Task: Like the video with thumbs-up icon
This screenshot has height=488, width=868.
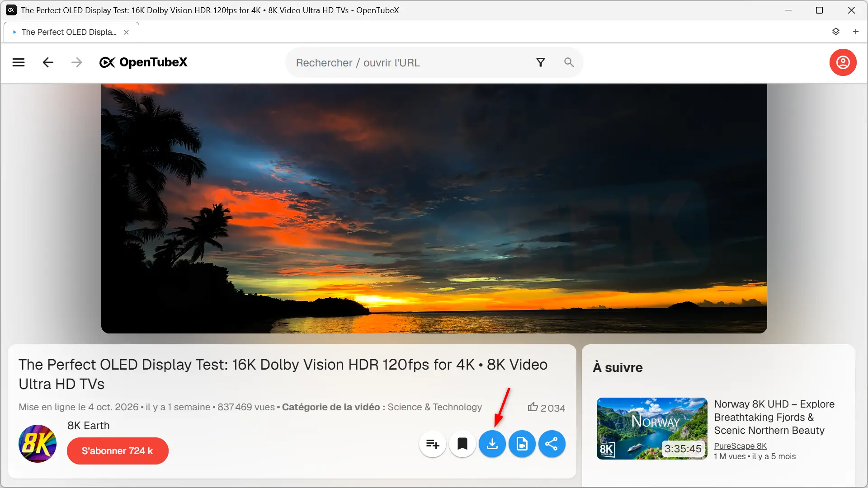Action: point(533,407)
